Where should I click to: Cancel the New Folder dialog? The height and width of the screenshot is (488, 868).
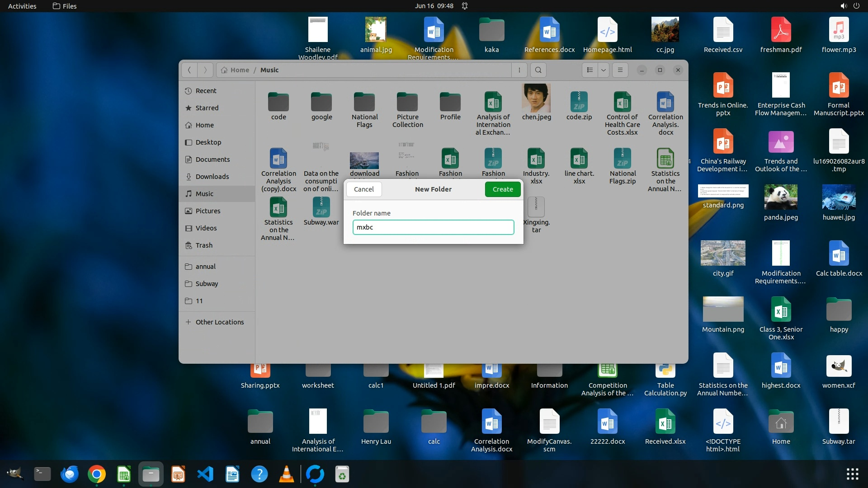click(x=363, y=189)
